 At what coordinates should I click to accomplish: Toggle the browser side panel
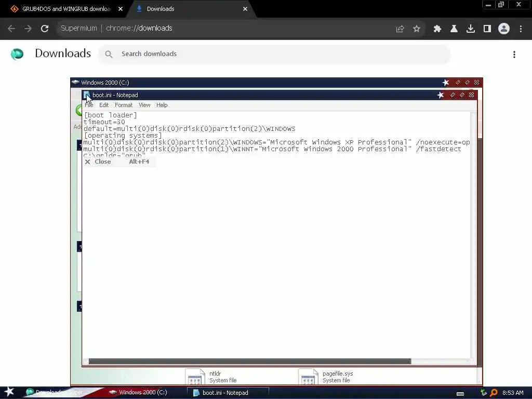click(487, 29)
